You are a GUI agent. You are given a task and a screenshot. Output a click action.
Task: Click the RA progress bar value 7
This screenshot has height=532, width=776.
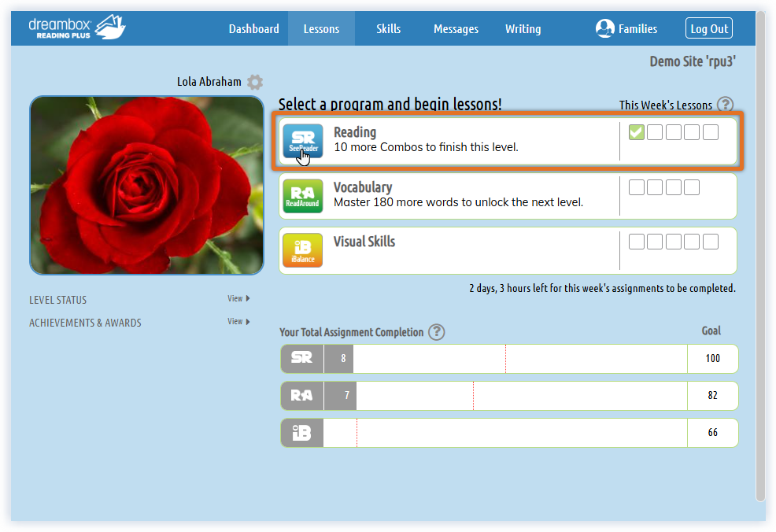pyautogui.click(x=346, y=395)
